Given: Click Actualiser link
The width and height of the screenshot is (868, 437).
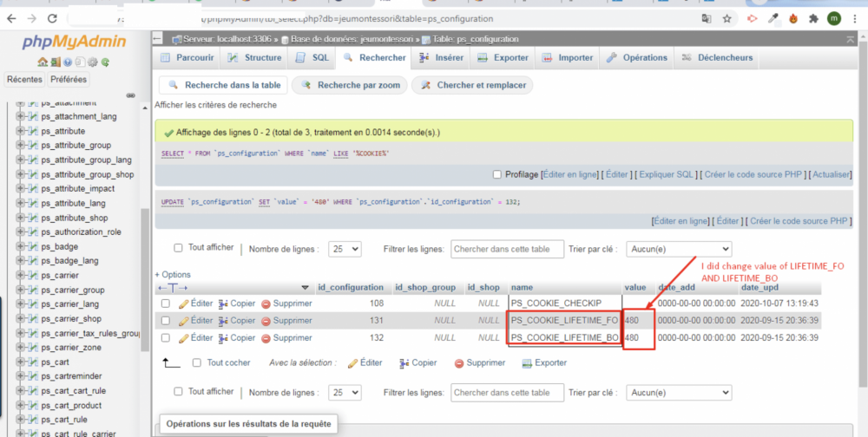Looking at the screenshot, I should (832, 174).
